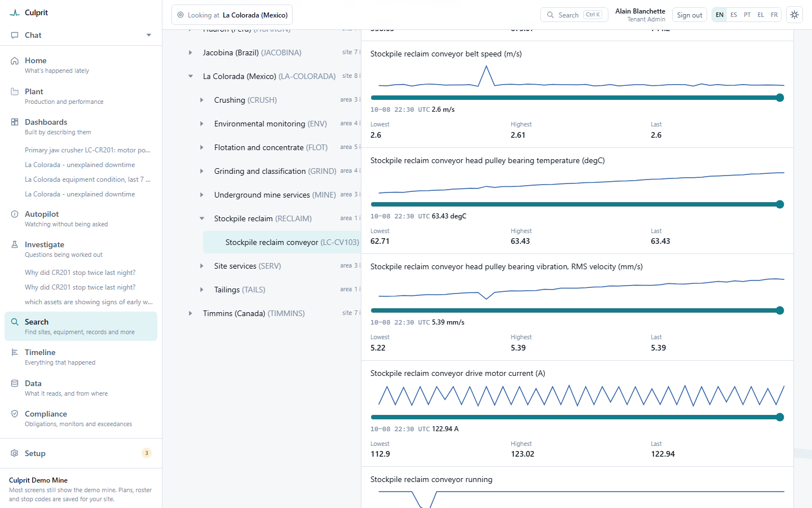The width and height of the screenshot is (812, 508).
Task: Switch language to ES
Action: point(734,15)
